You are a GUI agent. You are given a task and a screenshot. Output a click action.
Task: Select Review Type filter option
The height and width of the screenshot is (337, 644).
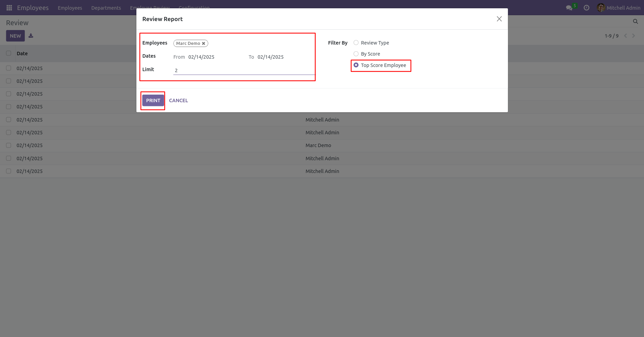pos(356,43)
